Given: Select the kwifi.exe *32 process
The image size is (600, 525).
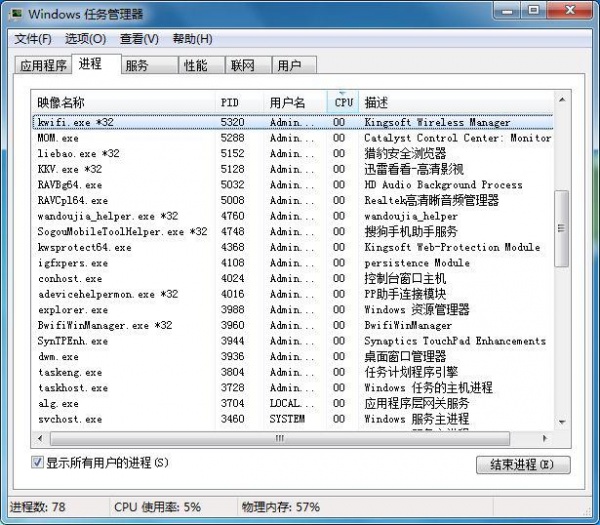Looking at the screenshot, I should tap(293, 122).
